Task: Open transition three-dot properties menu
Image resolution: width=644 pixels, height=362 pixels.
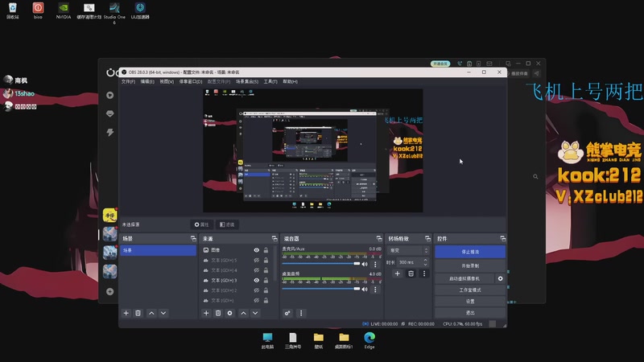Action: tap(424, 274)
